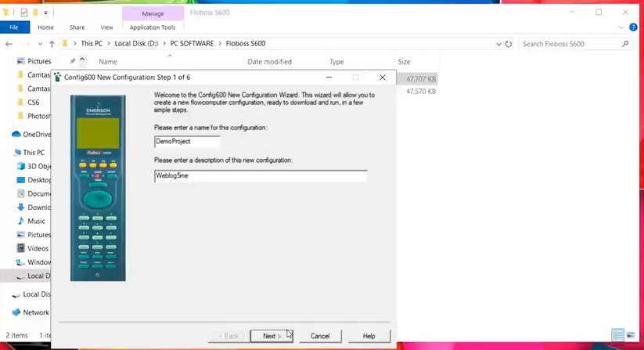Click PC SOFTWARE in the address breadcrumb
644x350 pixels.
coord(196,44)
